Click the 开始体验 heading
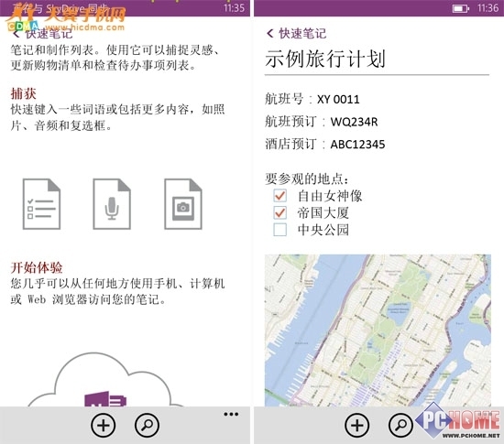Screen dimensions: 504x444 [37, 267]
